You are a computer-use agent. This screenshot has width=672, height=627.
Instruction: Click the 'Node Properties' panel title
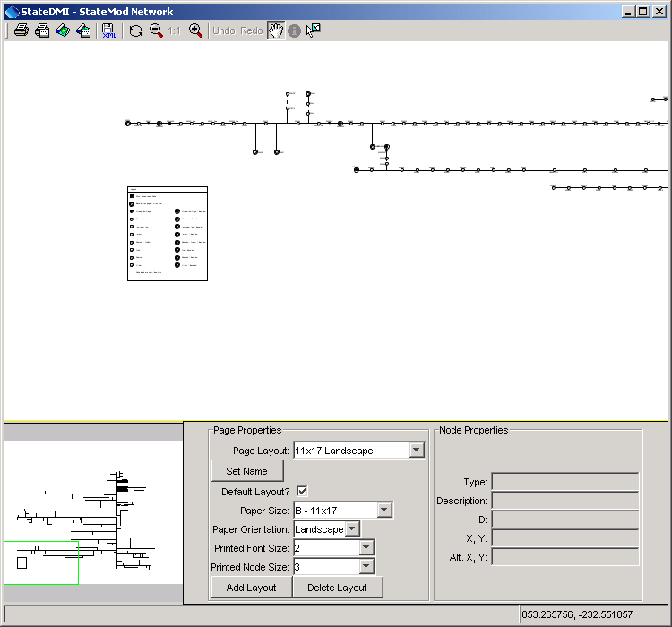click(x=474, y=430)
